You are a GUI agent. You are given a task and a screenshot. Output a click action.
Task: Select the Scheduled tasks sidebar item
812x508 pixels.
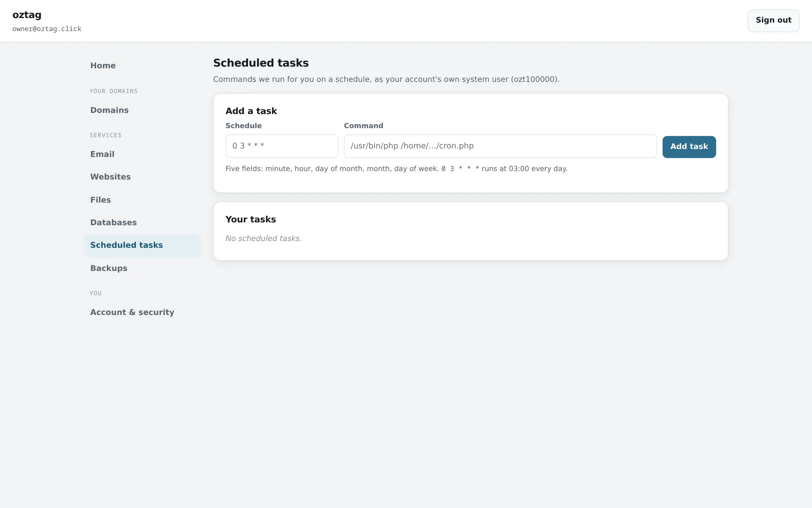[x=142, y=245]
